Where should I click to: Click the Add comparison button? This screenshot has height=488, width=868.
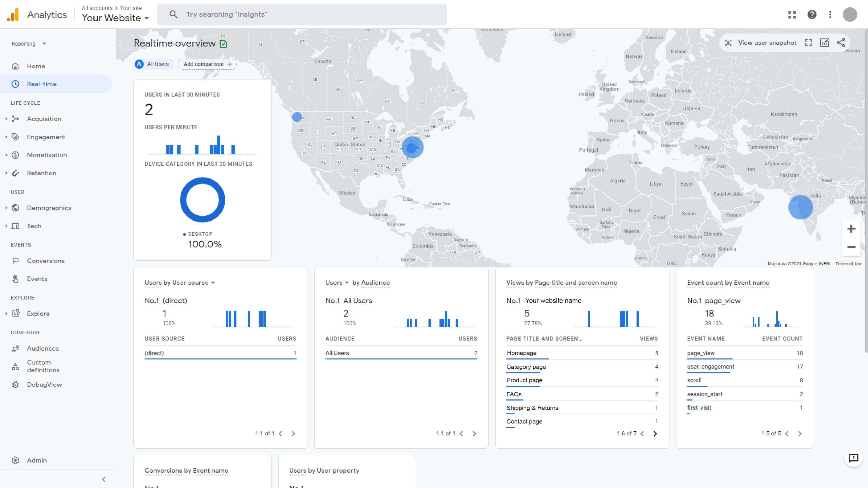coord(207,64)
